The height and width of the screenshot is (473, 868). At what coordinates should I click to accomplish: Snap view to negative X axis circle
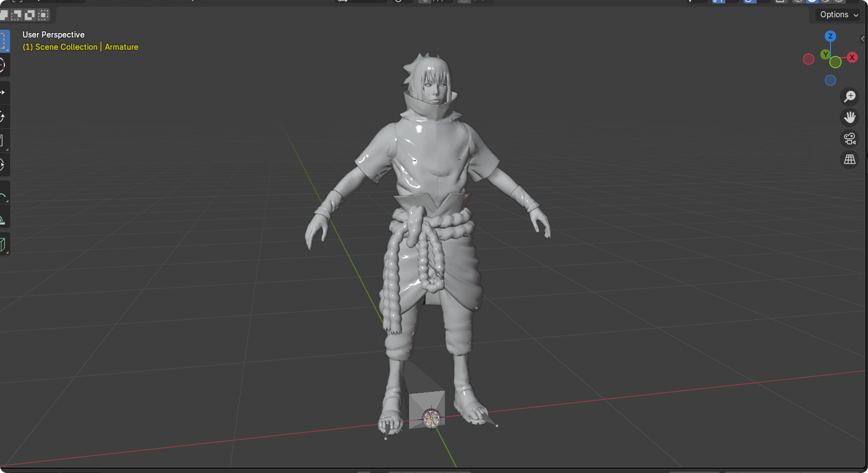click(808, 59)
